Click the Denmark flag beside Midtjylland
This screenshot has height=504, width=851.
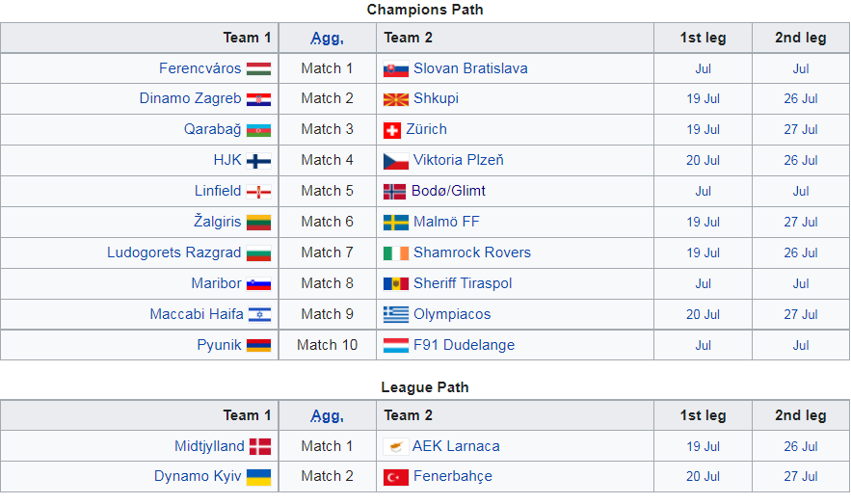[x=260, y=446]
